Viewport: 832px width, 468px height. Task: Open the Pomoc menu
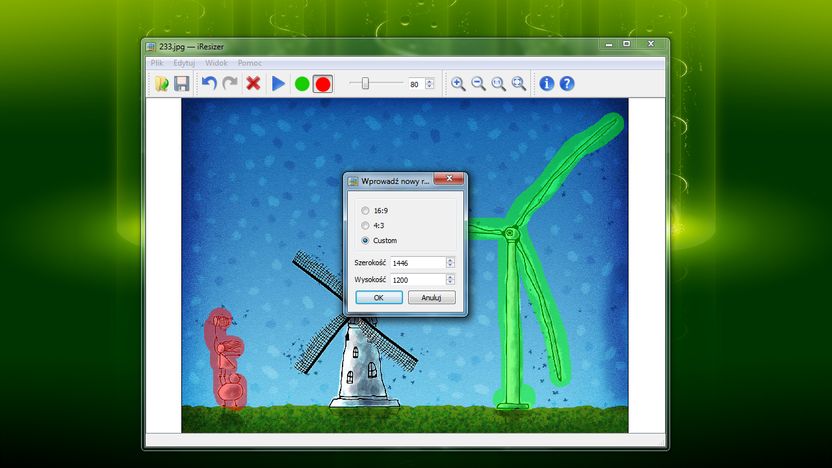(x=249, y=63)
